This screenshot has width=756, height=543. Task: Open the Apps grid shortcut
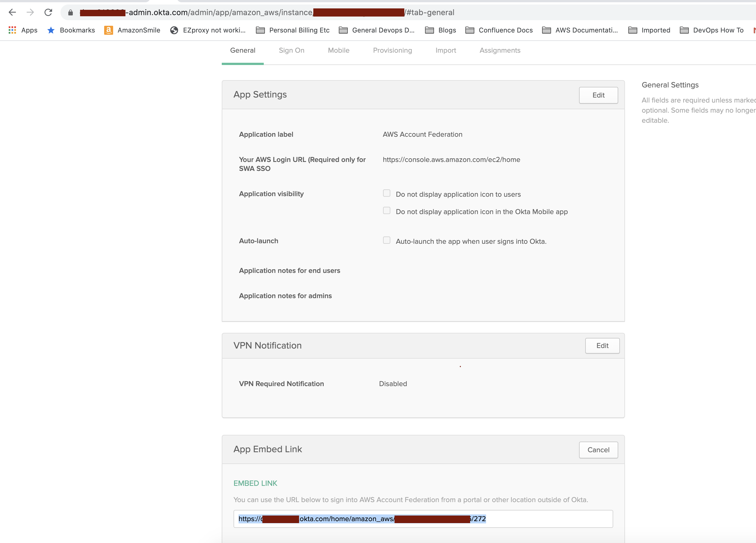click(23, 30)
